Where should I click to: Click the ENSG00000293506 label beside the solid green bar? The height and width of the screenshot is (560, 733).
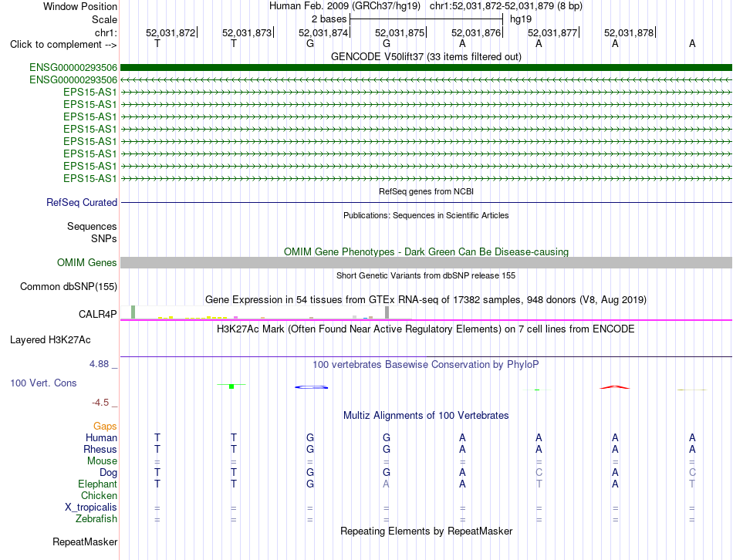[73, 68]
